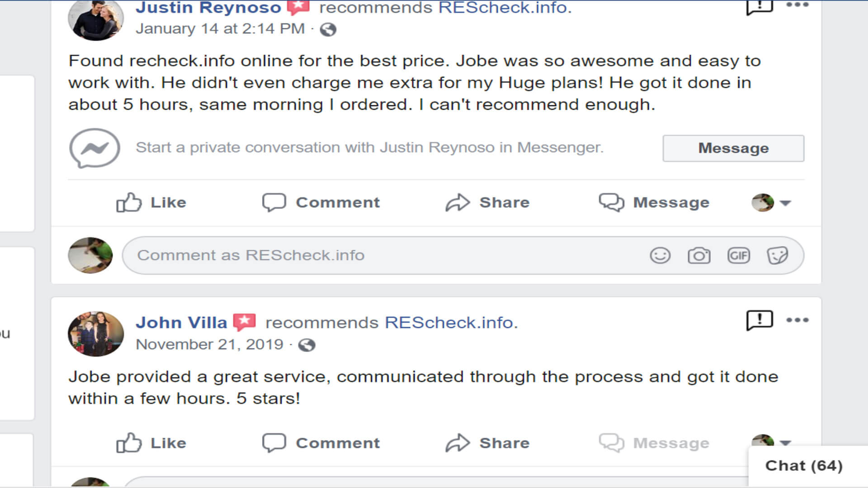868x488 pixels.
Task: Like John Villa's recommendation
Action: point(151,443)
